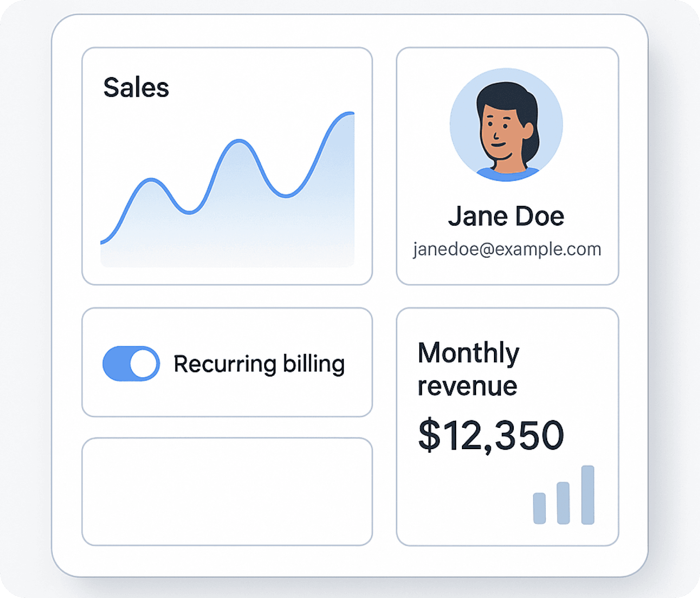This screenshot has width=700, height=598.
Task: Click the tallest bar in revenue icon
Action: coord(588,494)
